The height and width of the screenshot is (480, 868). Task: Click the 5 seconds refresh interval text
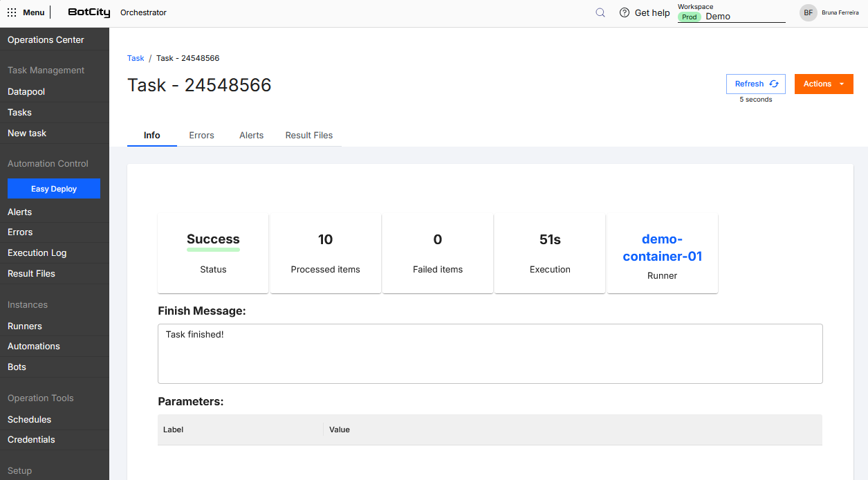(x=756, y=100)
